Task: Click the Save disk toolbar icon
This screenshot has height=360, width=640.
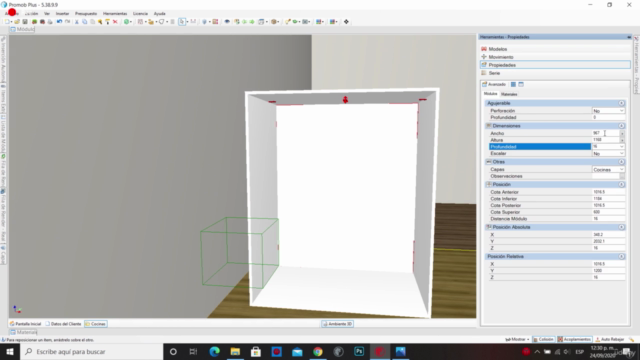Action: (24, 22)
